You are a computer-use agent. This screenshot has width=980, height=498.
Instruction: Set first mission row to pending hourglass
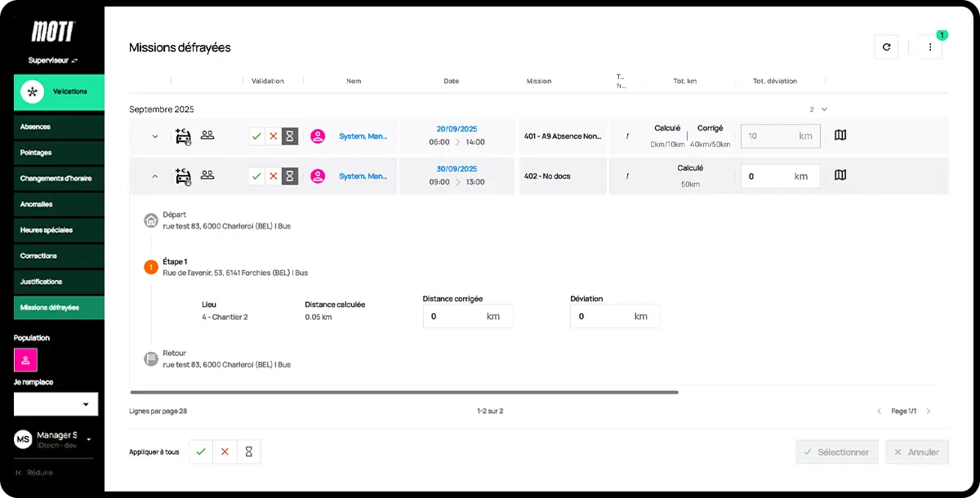point(289,136)
